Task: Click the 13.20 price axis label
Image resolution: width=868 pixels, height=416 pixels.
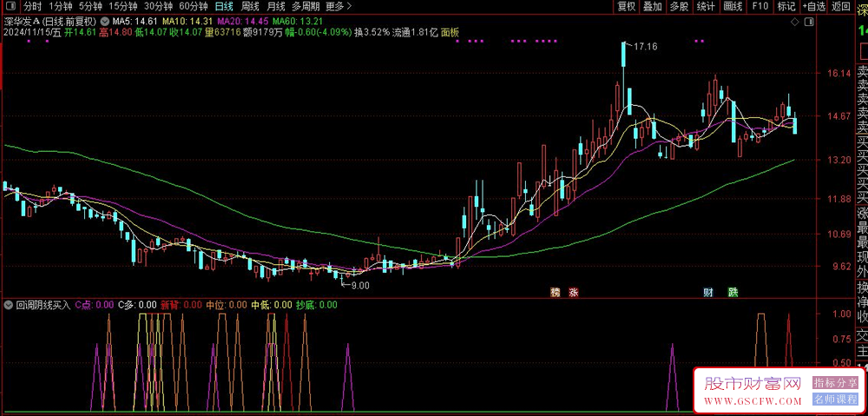Action: click(839, 160)
